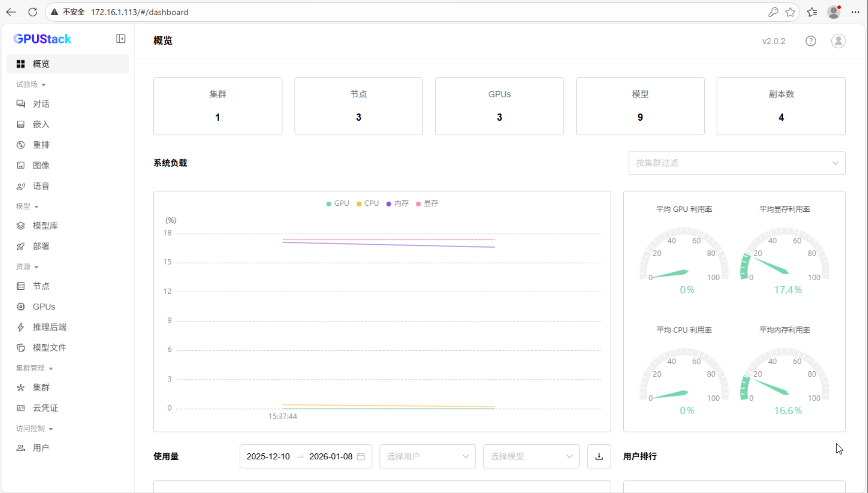
Task: Open 云凭证 in the sidebar
Action: click(x=68, y=408)
